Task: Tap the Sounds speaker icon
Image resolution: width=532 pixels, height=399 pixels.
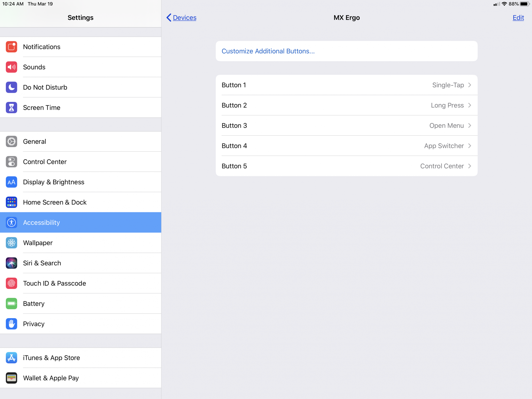Action: click(x=11, y=67)
